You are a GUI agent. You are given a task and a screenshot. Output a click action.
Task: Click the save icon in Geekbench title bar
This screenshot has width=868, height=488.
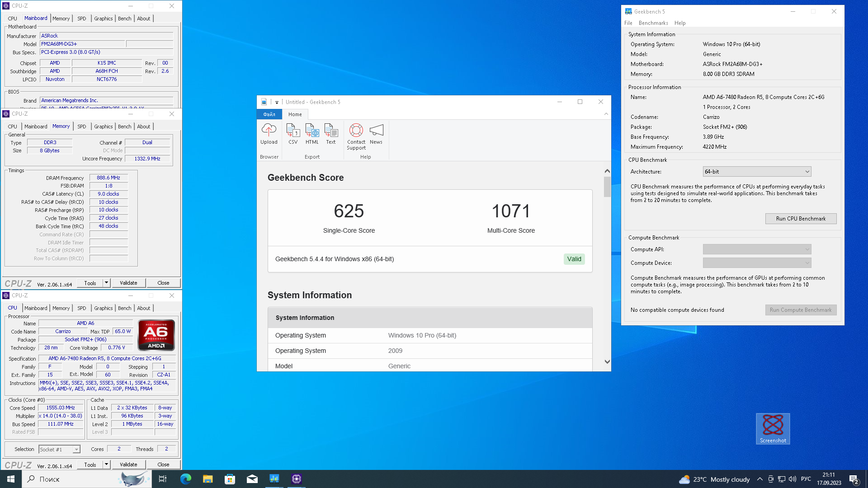tap(264, 102)
